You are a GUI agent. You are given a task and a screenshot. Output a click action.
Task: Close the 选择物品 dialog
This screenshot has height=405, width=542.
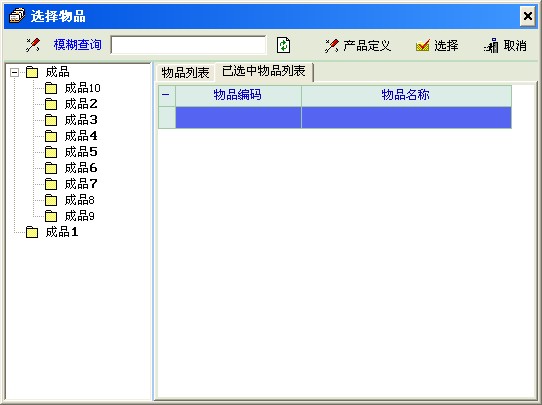(x=527, y=16)
